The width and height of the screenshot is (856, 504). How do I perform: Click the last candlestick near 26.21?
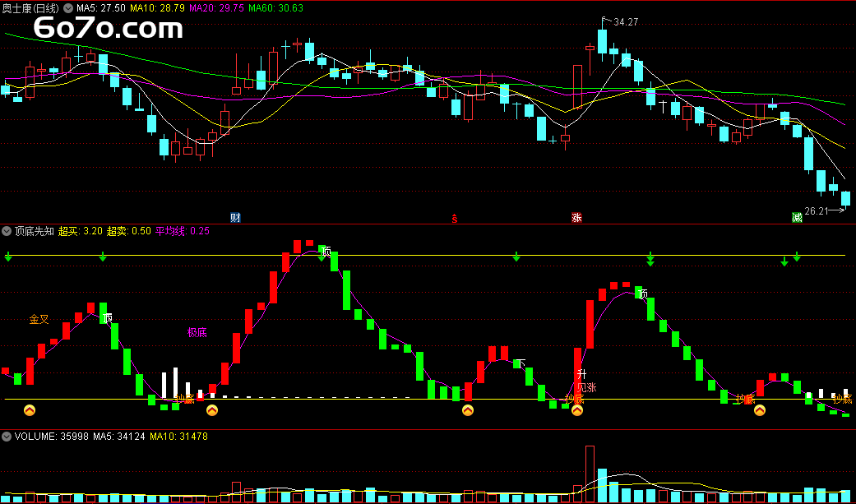point(845,198)
